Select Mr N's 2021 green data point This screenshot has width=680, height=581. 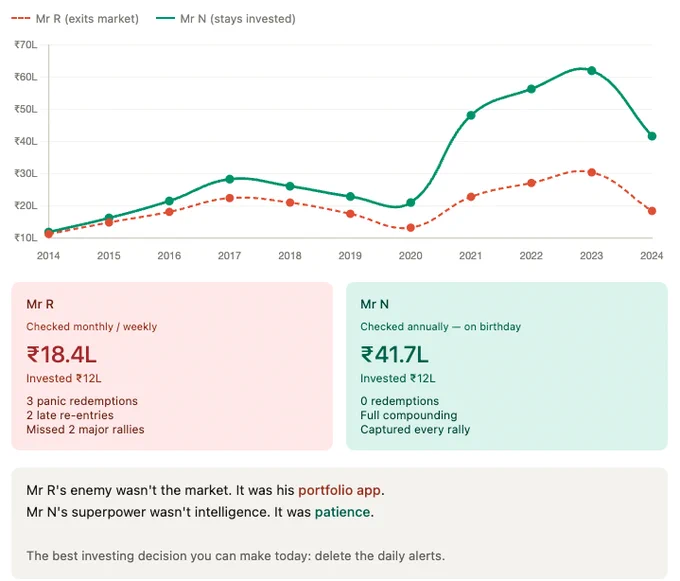[x=471, y=115]
